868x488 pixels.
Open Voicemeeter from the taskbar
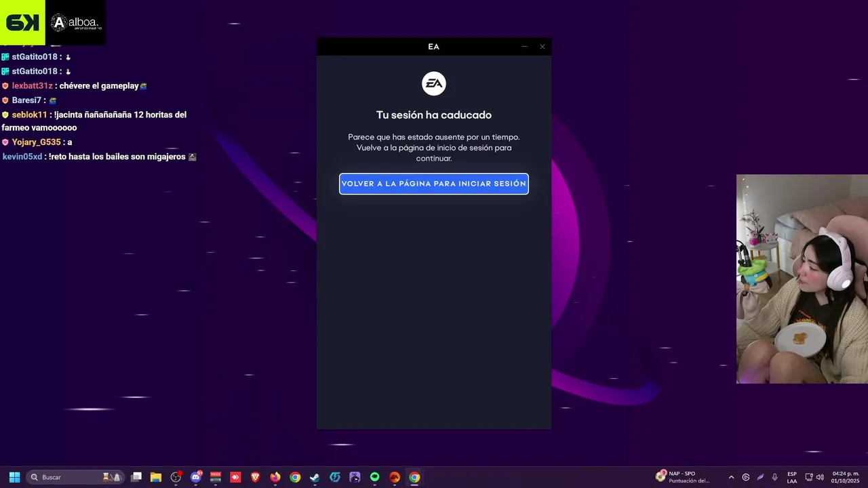216,477
